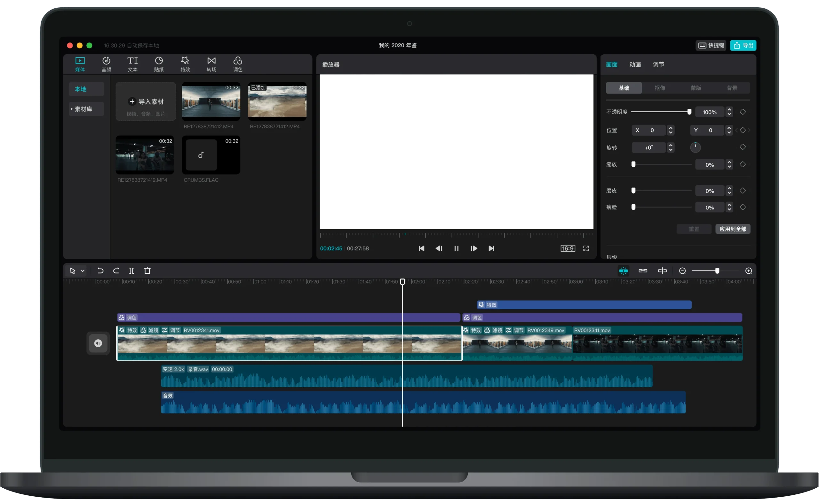Toggle timeline magnetic snapping icon
This screenshot has width=819, height=504.
tap(623, 271)
